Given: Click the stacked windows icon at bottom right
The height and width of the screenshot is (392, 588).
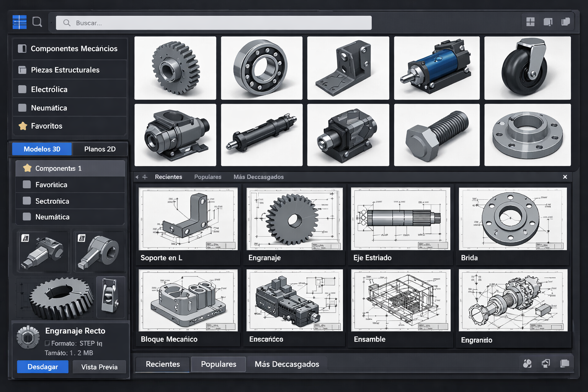Looking at the screenshot, I should coord(565,363).
